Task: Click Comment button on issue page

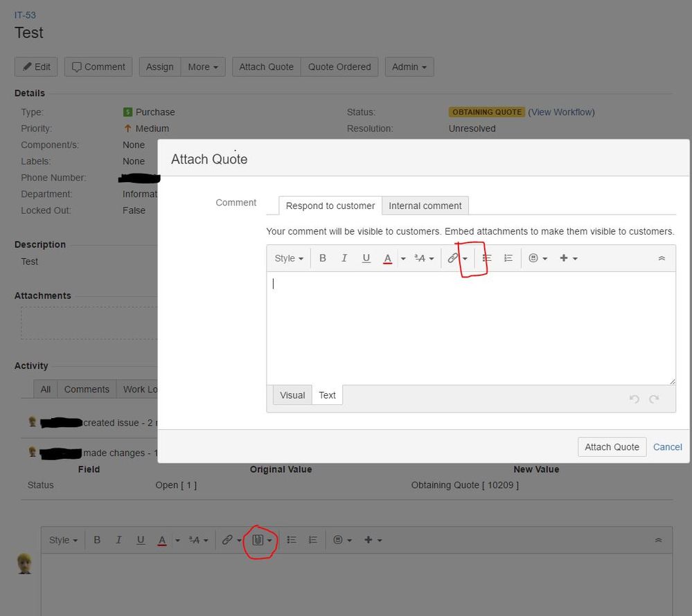Action: tap(98, 67)
